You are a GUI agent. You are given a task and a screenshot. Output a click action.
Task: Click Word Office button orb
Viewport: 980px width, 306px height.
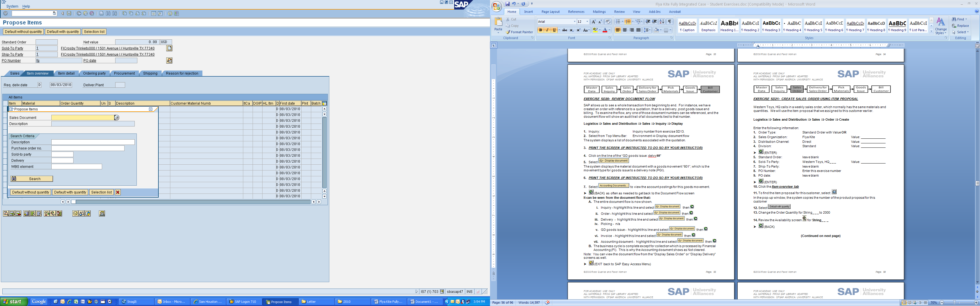point(497,7)
